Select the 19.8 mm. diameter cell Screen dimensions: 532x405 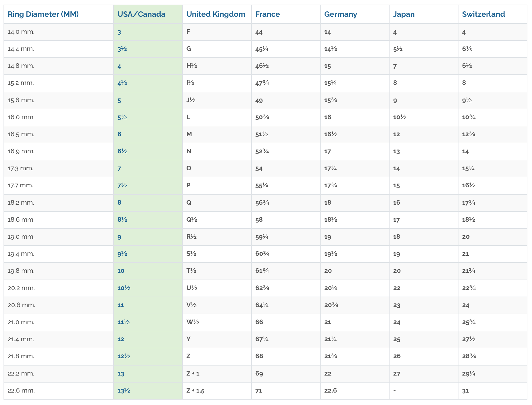pos(59,271)
